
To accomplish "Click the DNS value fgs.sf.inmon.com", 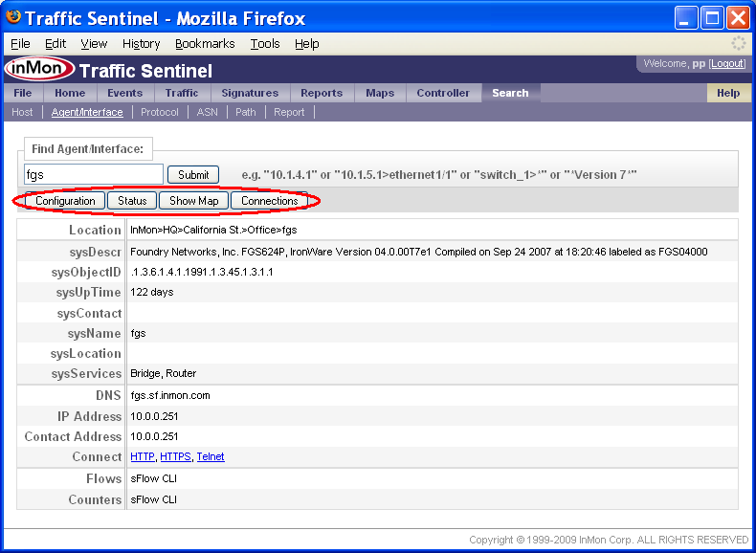I will [170, 395].
